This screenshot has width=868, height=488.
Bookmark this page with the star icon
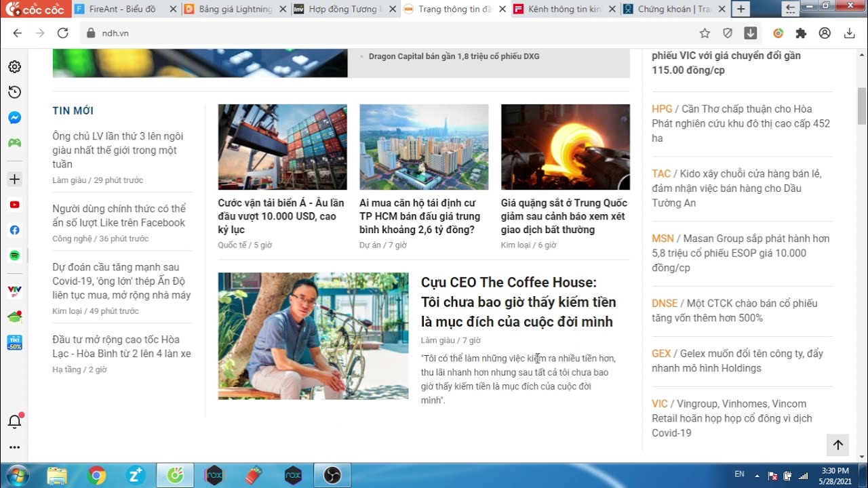tap(705, 33)
